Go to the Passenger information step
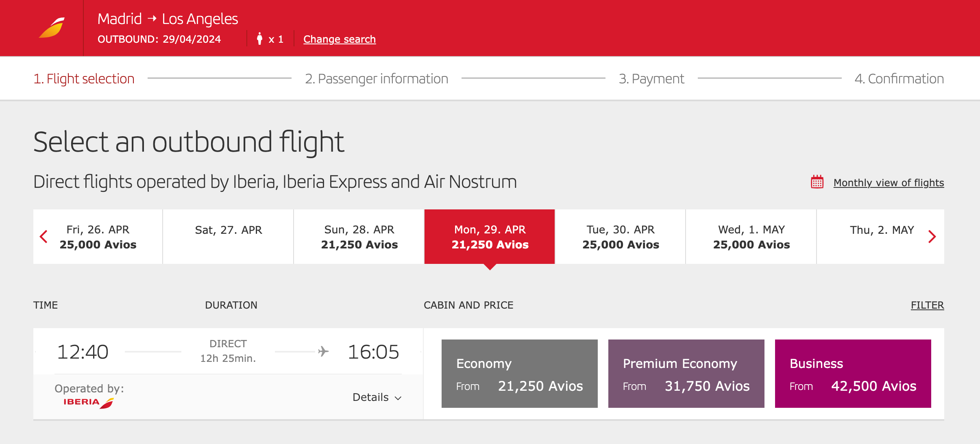 click(x=376, y=78)
